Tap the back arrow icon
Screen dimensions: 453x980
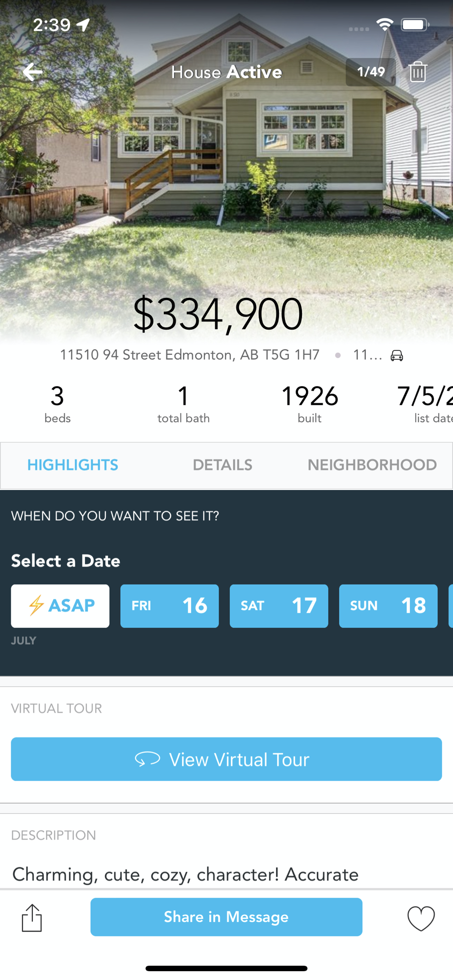[x=33, y=72]
